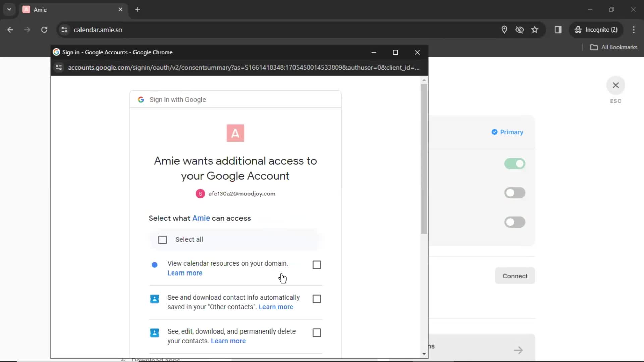Toggle the 'Select all' checkbox
This screenshot has width=644, height=362.
(x=162, y=240)
